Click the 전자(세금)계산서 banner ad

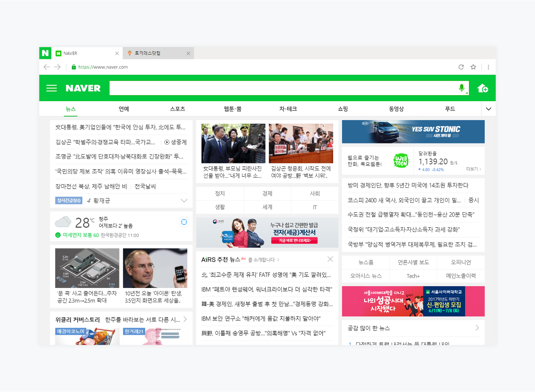click(x=267, y=232)
